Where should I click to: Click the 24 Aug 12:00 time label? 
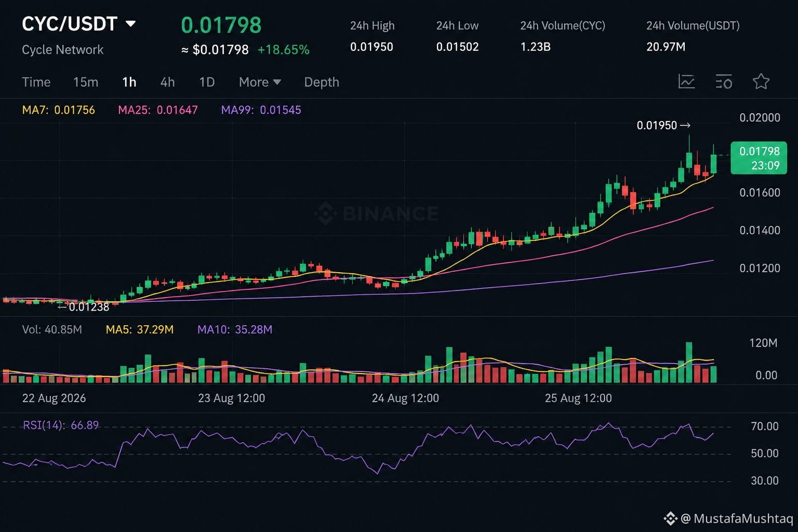[x=405, y=398]
